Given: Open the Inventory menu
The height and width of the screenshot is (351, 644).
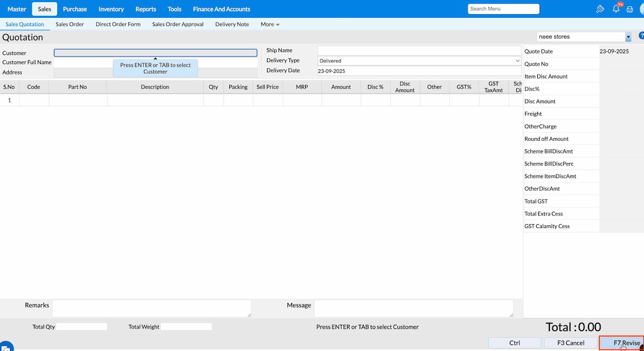Looking at the screenshot, I should coord(111,9).
